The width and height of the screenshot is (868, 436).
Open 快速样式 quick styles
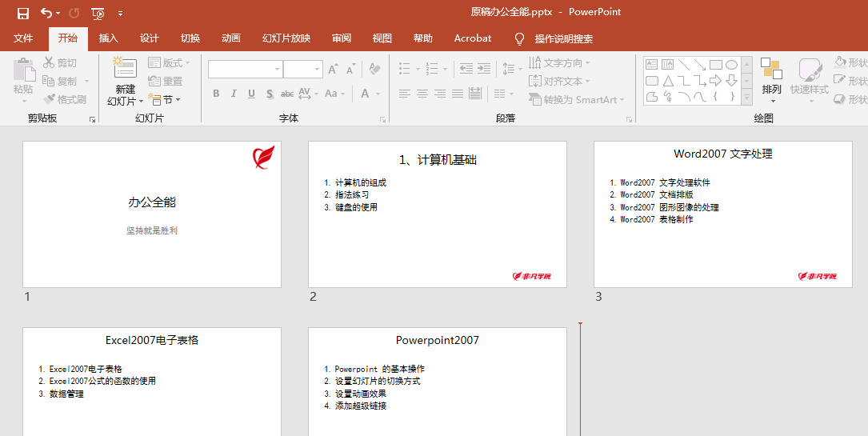810,79
